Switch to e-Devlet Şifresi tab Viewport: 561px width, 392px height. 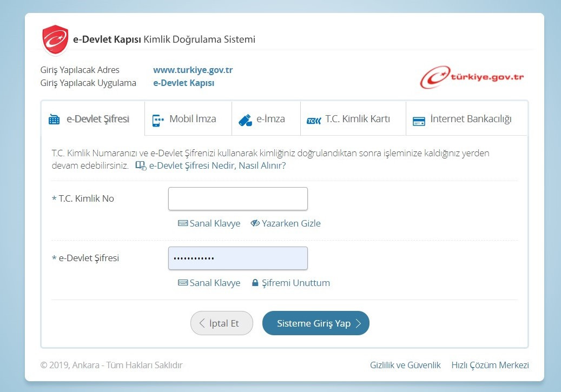pyautogui.click(x=93, y=119)
